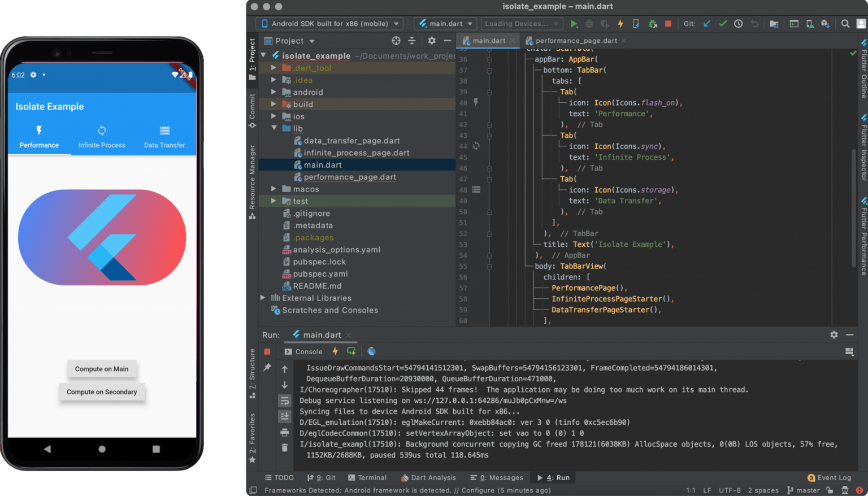Collapse the lib folder in the Project tree
This screenshot has width=868, height=496.
point(274,128)
